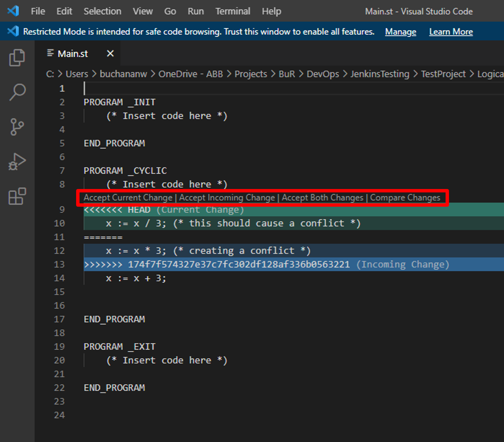Screen dimensions: 504x442
Task: Open the Edit menu
Action: pyautogui.click(x=64, y=11)
